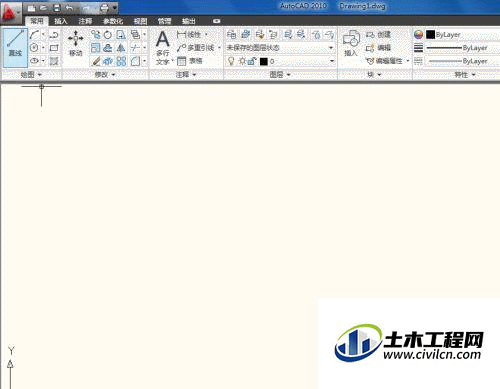The height and width of the screenshot is (389, 500).
Task: Expand the Properties (特性) panel
Action: click(465, 75)
